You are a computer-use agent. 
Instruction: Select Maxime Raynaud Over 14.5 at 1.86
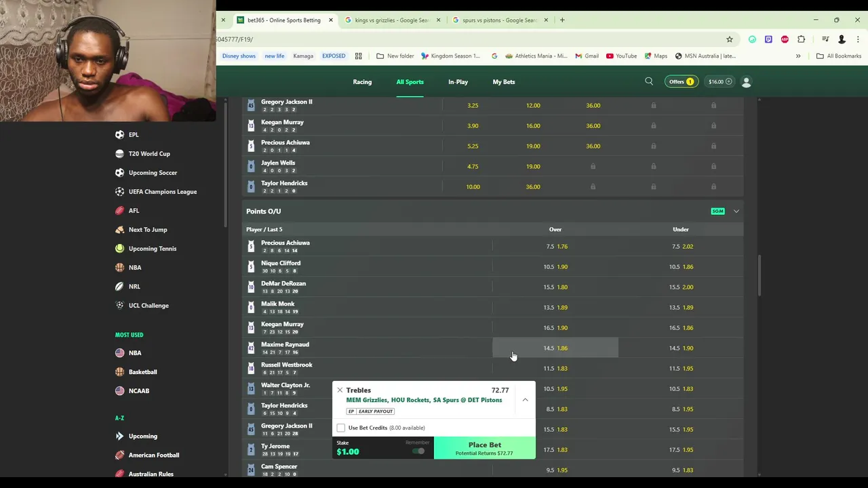tap(555, 348)
